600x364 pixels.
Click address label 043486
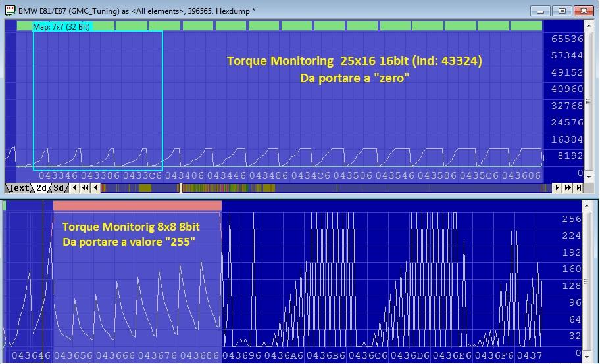268,176
